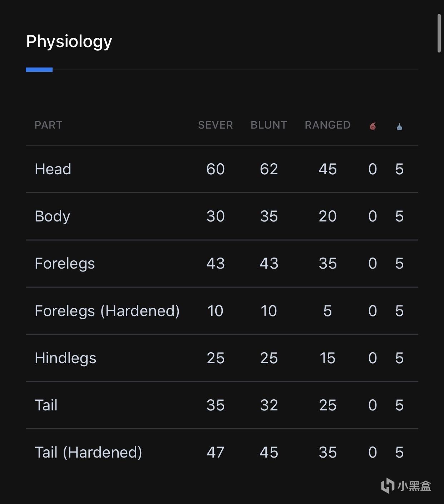
Task: Sort by the BLUNT column header
Action: tap(269, 125)
